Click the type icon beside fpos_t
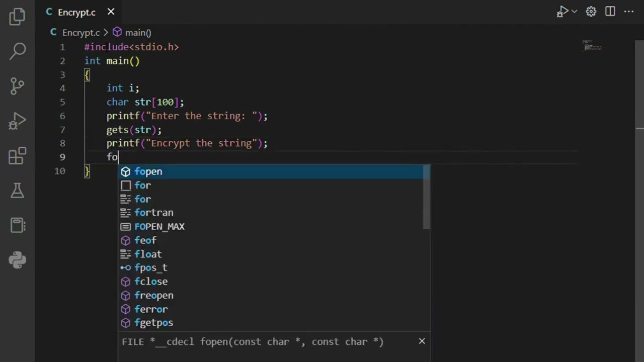The height and width of the screenshot is (362, 644). pos(126,268)
